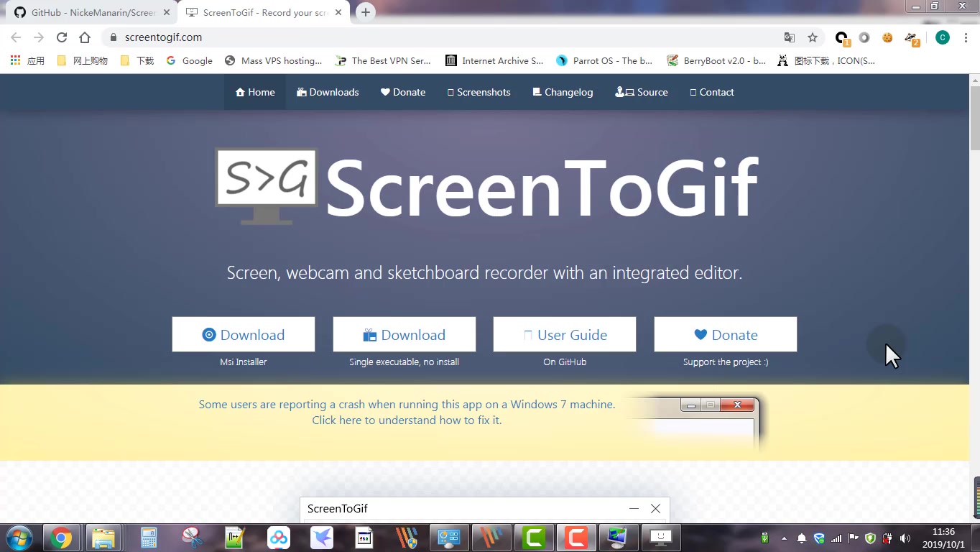Open the cookie extension icon
The height and width of the screenshot is (552, 980).
tap(887, 37)
